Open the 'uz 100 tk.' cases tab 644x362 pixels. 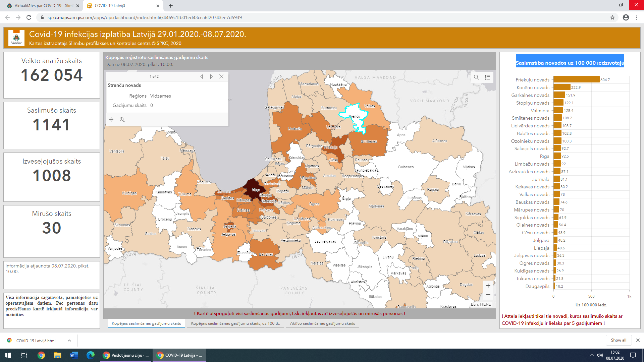click(235, 323)
